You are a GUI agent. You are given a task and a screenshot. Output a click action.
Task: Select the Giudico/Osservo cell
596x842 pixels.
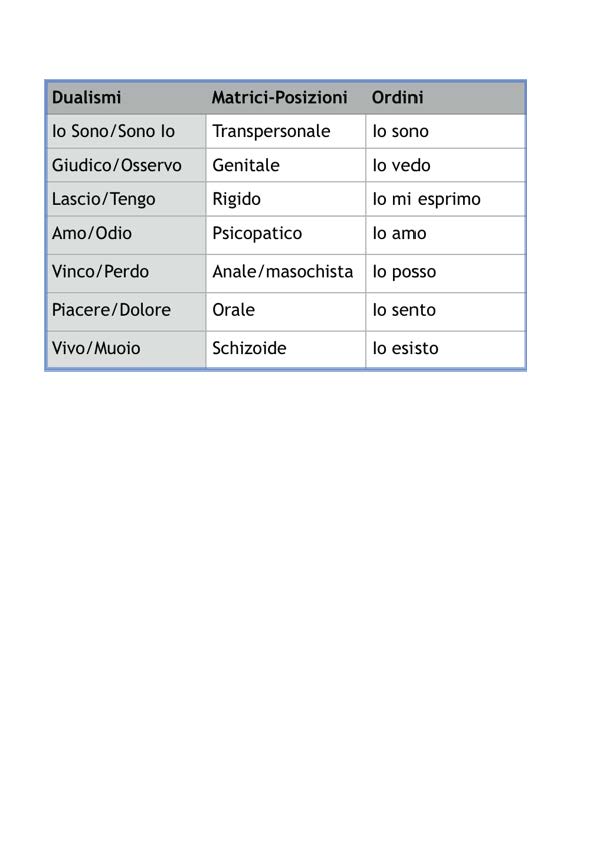[x=126, y=165]
